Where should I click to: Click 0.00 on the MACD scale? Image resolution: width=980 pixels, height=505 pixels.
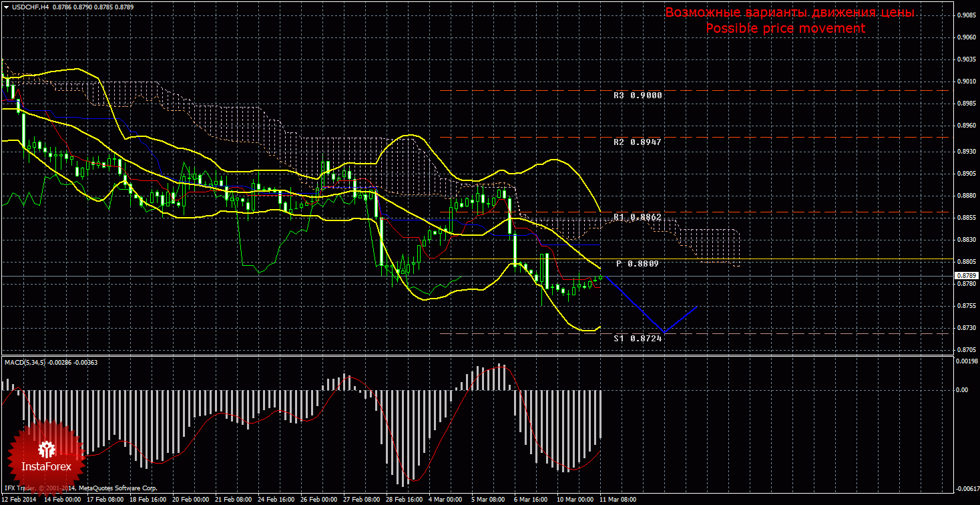coord(962,389)
